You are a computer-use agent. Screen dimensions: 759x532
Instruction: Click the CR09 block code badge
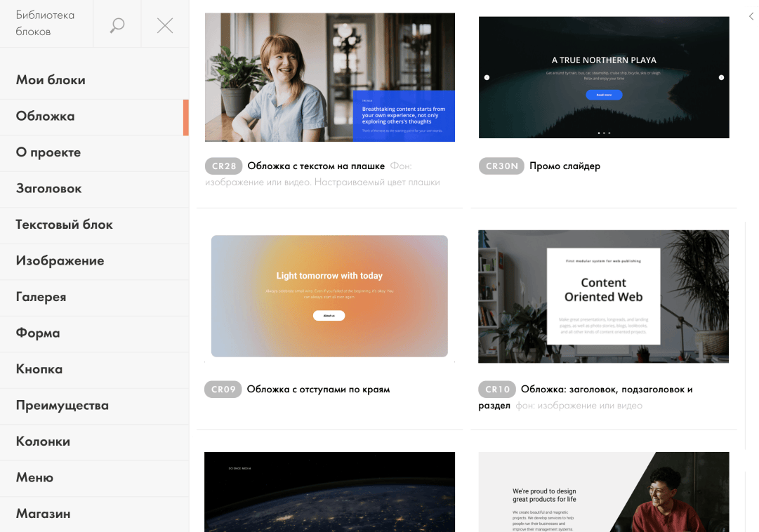tap(223, 390)
